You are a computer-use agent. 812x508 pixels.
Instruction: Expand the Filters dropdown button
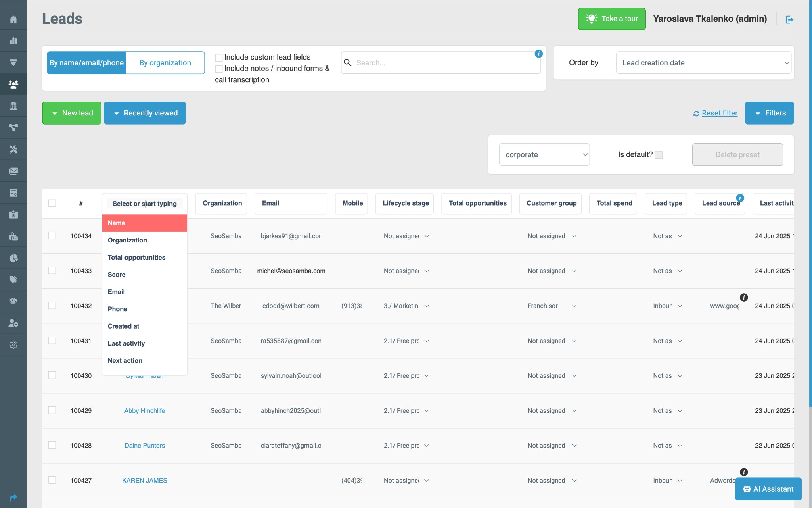(x=769, y=113)
